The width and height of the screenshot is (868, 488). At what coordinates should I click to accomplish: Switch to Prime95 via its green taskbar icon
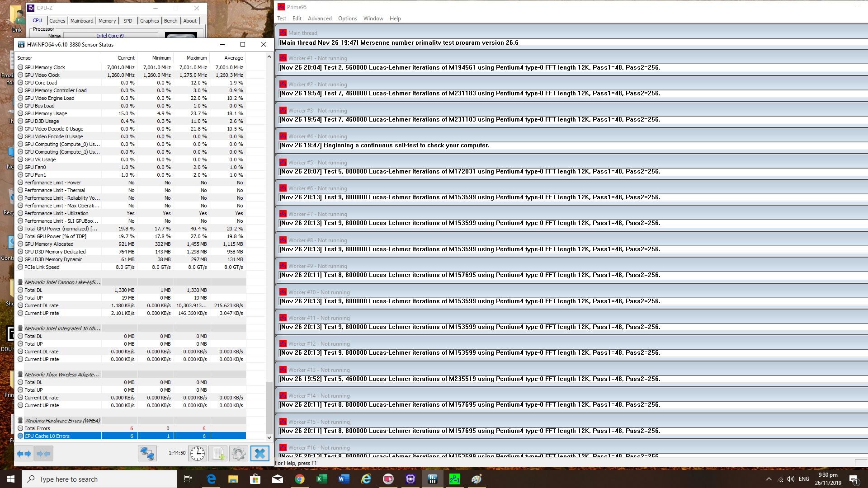(x=455, y=479)
